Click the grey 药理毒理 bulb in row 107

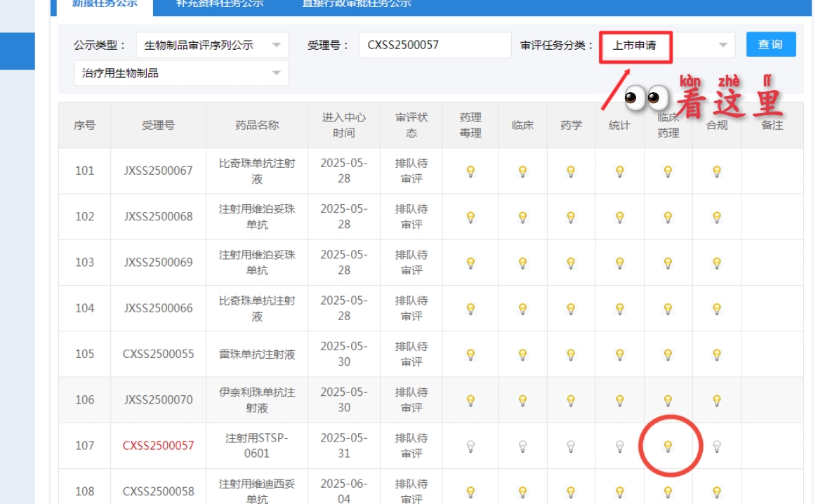click(x=470, y=446)
